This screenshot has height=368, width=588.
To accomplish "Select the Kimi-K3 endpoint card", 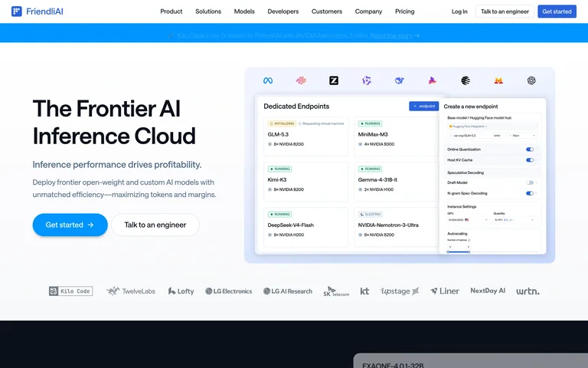I will (306, 182).
